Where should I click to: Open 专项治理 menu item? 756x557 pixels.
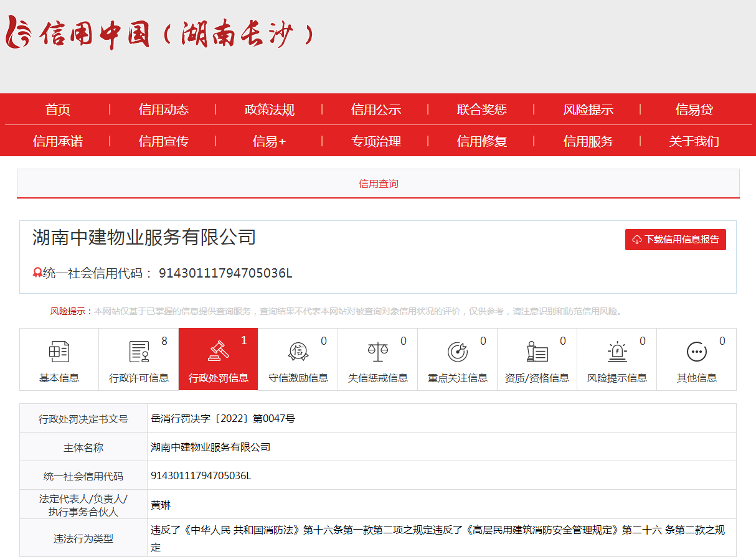pos(376,141)
